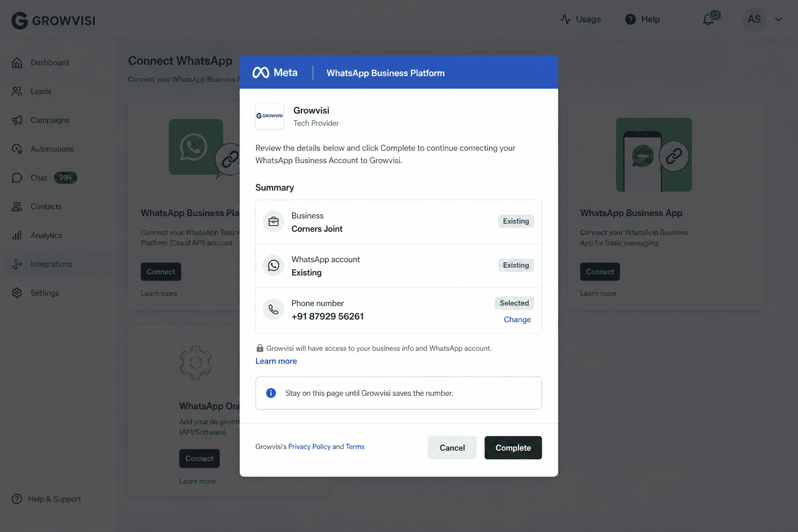Screen dimensions: 798x532
Task: Click Existing badge on Business row
Action: point(516,221)
